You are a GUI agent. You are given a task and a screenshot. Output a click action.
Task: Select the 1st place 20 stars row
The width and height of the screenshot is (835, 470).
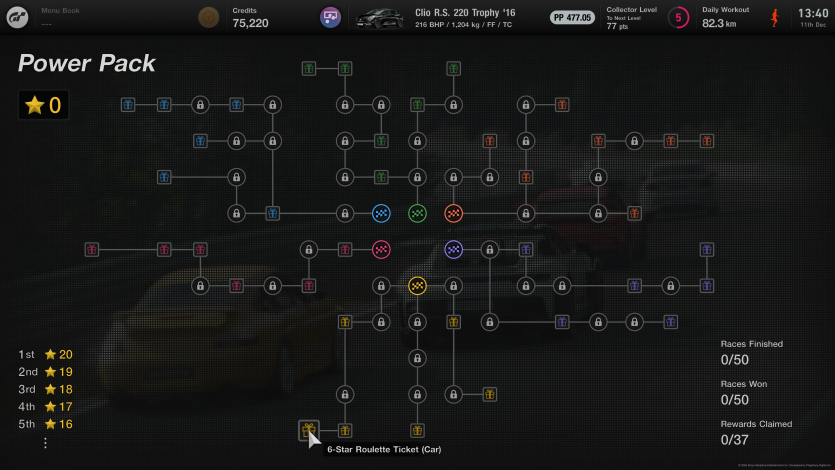tap(45, 354)
